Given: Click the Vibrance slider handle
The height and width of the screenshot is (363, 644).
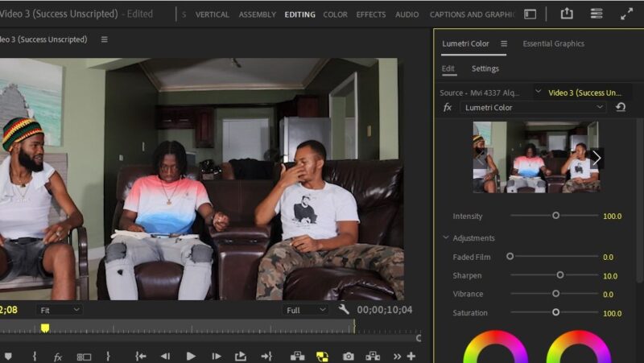Looking at the screenshot, I should [x=555, y=294].
